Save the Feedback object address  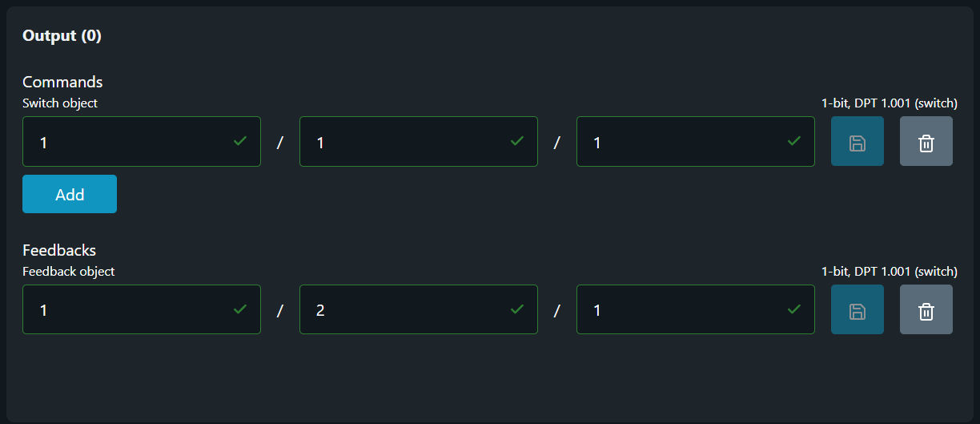[x=857, y=310]
